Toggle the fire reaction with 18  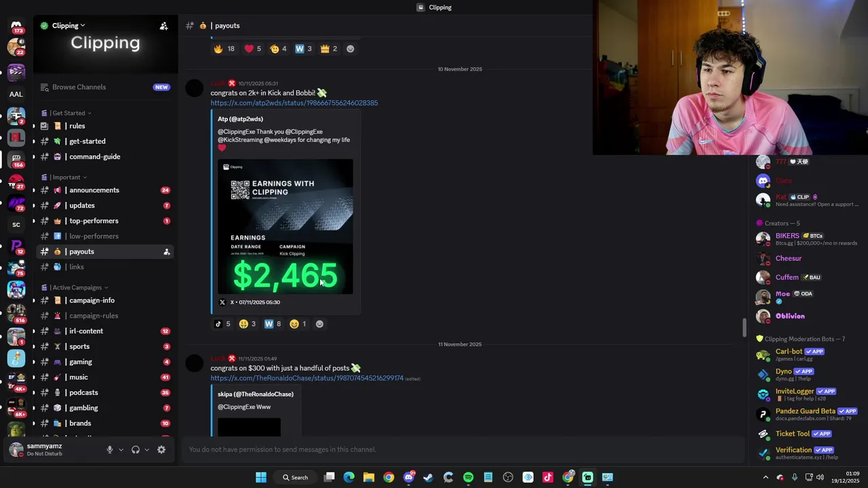pos(224,49)
